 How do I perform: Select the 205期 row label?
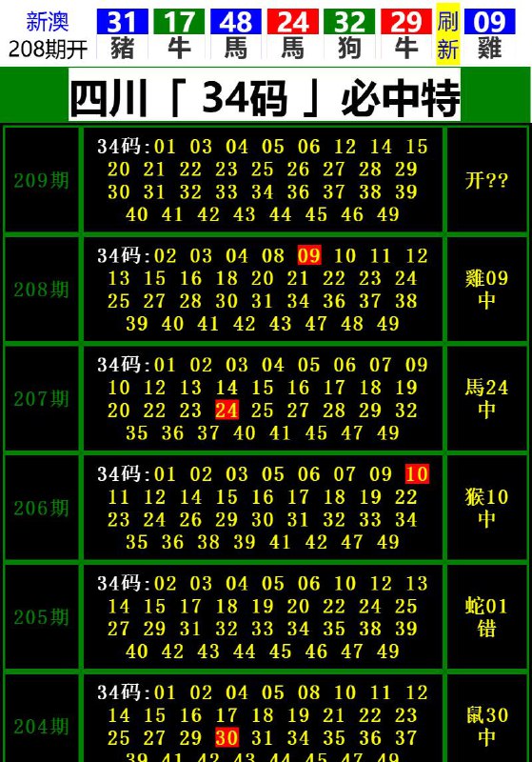41,617
